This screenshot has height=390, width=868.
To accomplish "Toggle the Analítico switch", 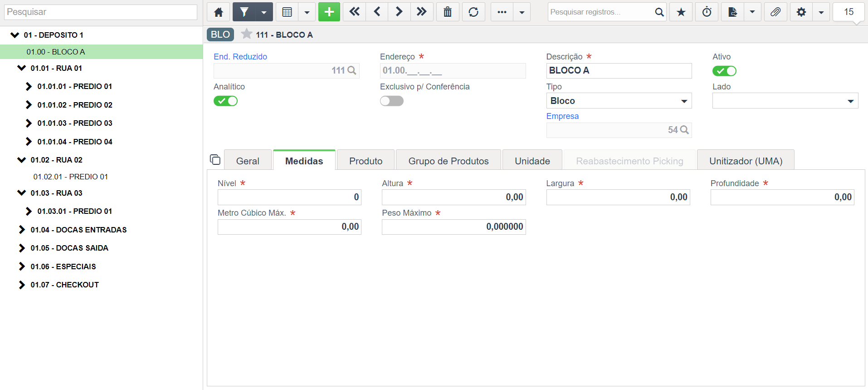I will click(225, 101).
